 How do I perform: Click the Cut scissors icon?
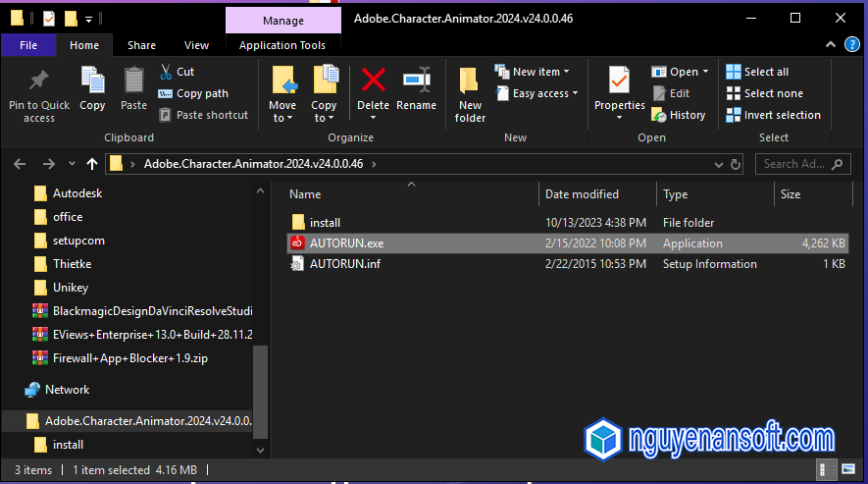tap(166, 72)
